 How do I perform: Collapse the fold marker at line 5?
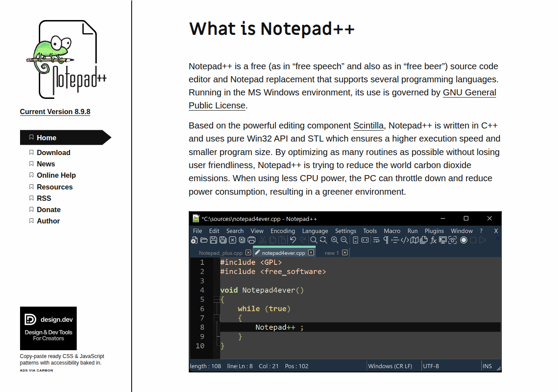pos(217,299)
